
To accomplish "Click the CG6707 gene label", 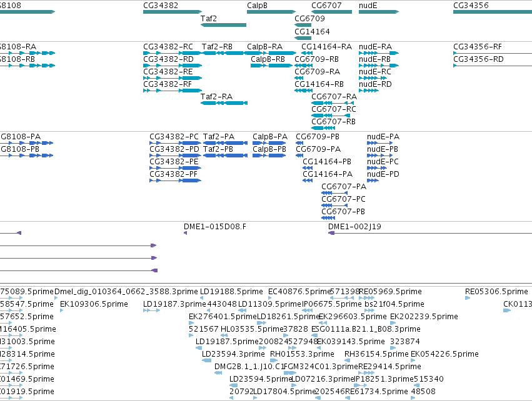I will coord(326,6).
